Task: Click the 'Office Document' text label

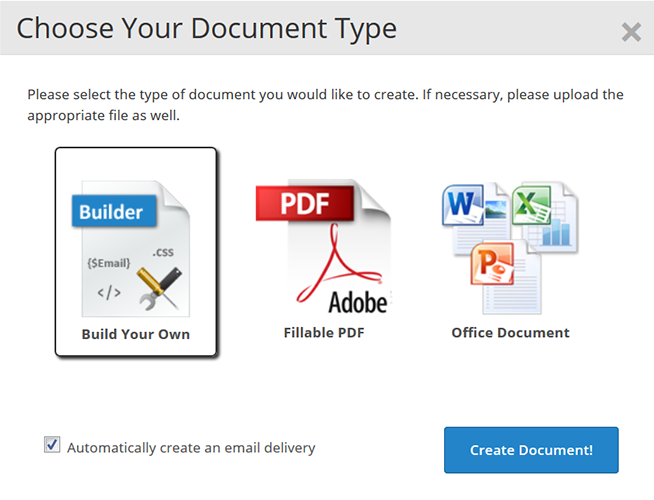Action: point(510,332)
